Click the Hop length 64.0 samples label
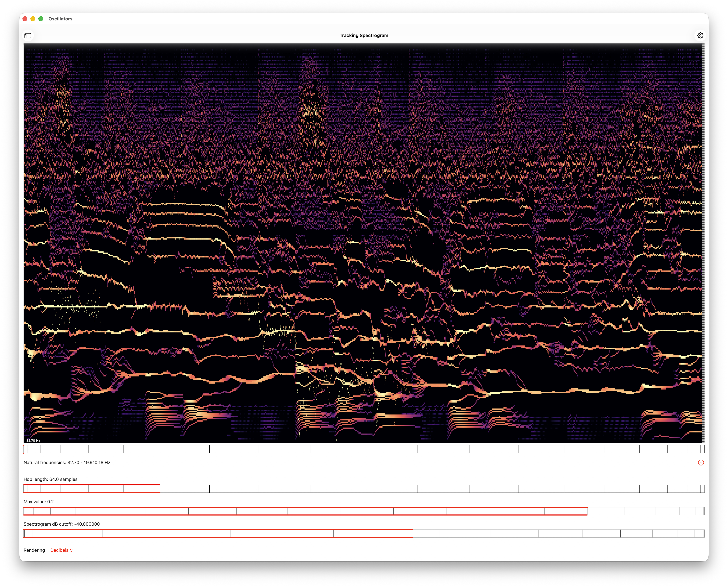Image resolution: width=728 pixels, height=587 pixels. tap(50, 479)
